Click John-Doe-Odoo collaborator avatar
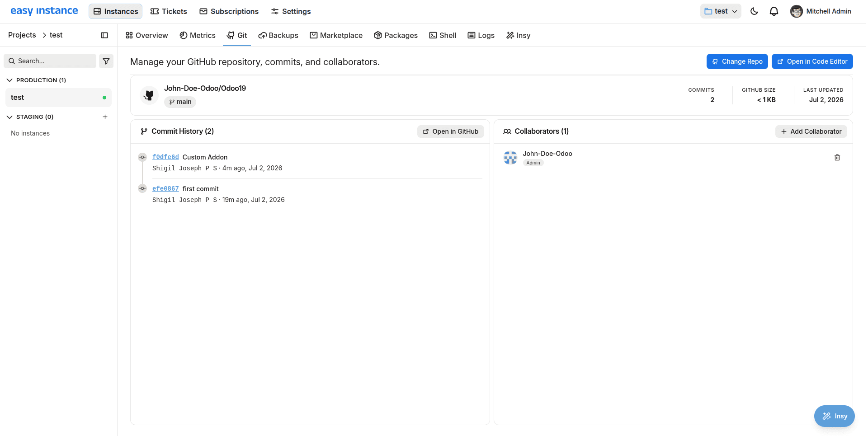This screenshot has width=868, height=436. [510, 158]
